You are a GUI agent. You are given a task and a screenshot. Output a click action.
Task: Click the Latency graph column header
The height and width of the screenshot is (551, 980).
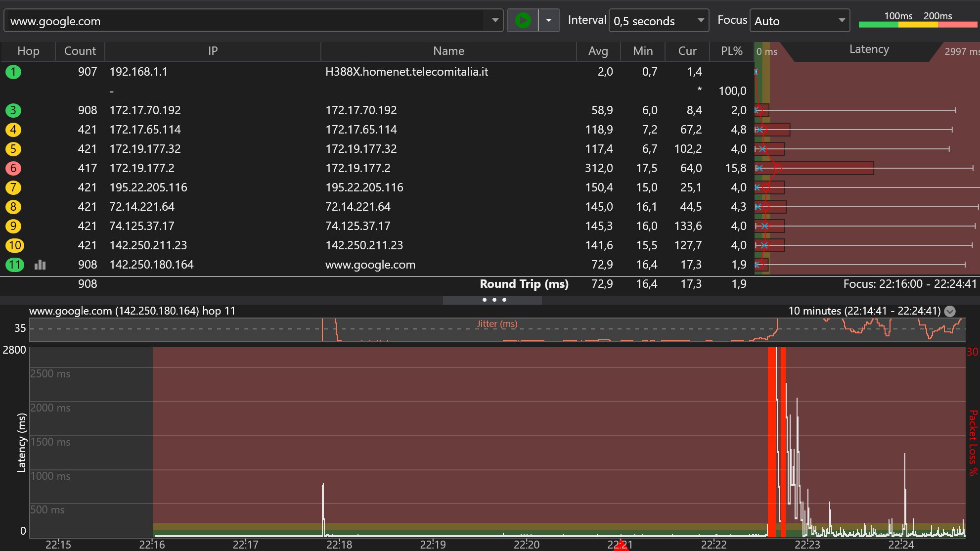coord(869,49)
